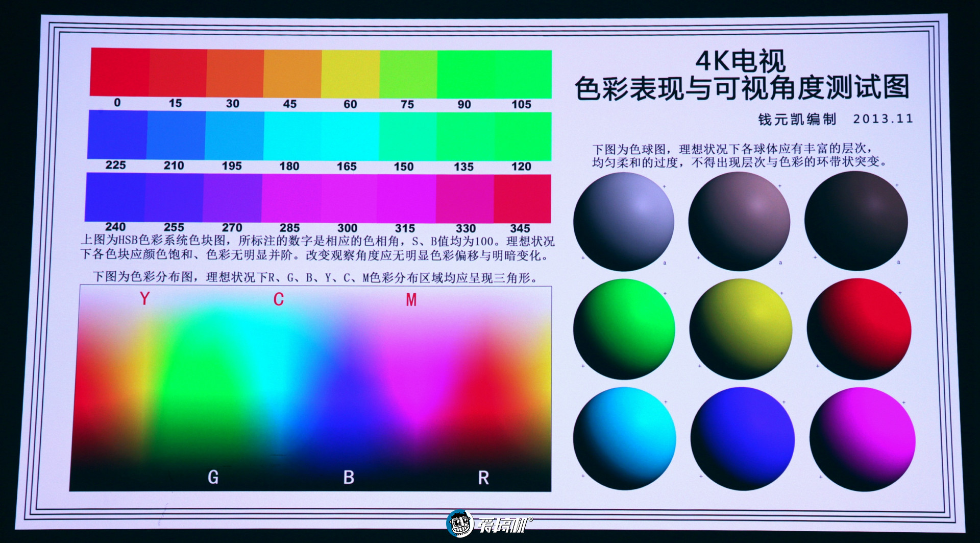Click the Y label above the color distribution map
Viewport: 980px width, 543px height.
point(144,298)
